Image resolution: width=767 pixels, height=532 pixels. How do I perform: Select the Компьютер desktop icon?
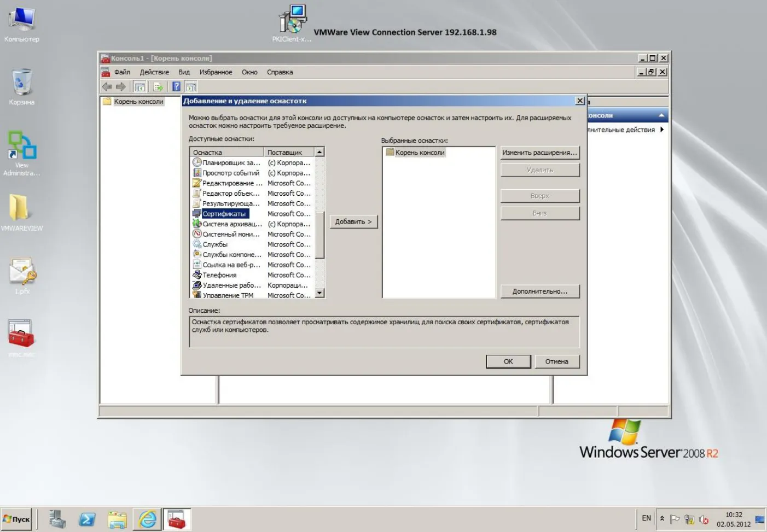click(x=22, y=25)
